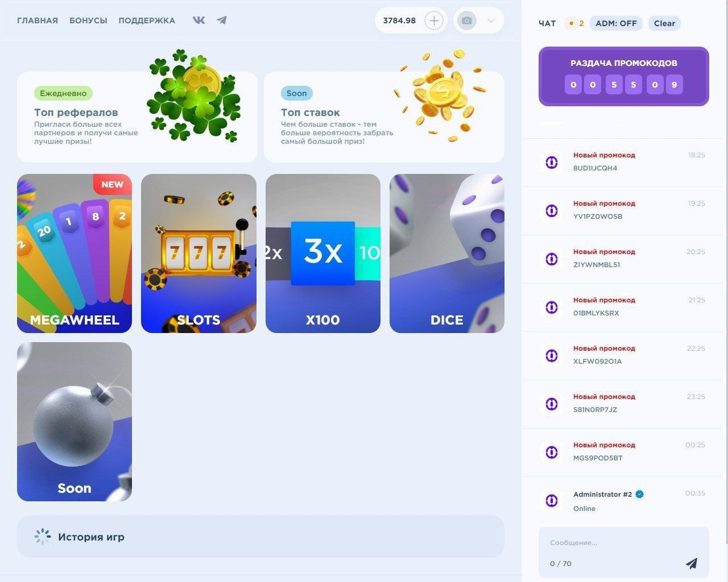Clear the chat with the Clear button

(x=664, y=23)
